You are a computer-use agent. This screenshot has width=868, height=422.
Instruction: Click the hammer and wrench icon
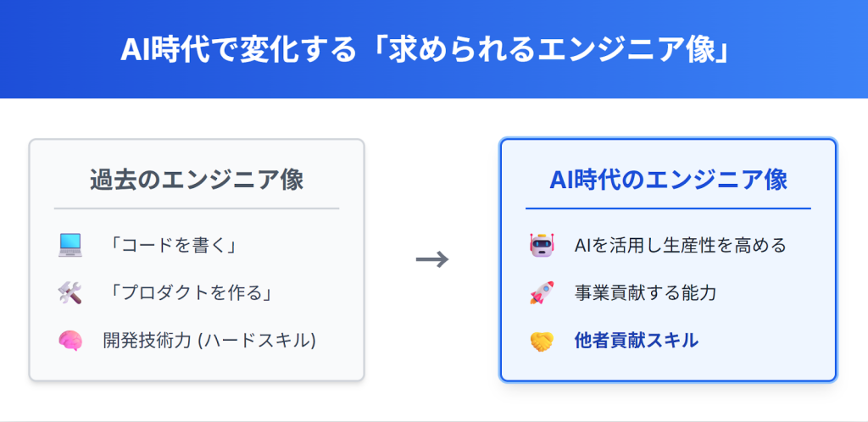pos(70,293)
